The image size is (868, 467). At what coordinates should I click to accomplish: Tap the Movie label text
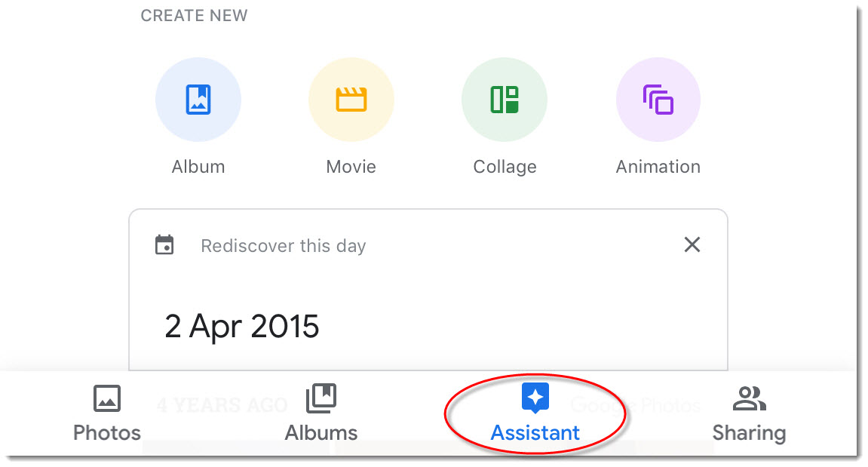(351, 166)
